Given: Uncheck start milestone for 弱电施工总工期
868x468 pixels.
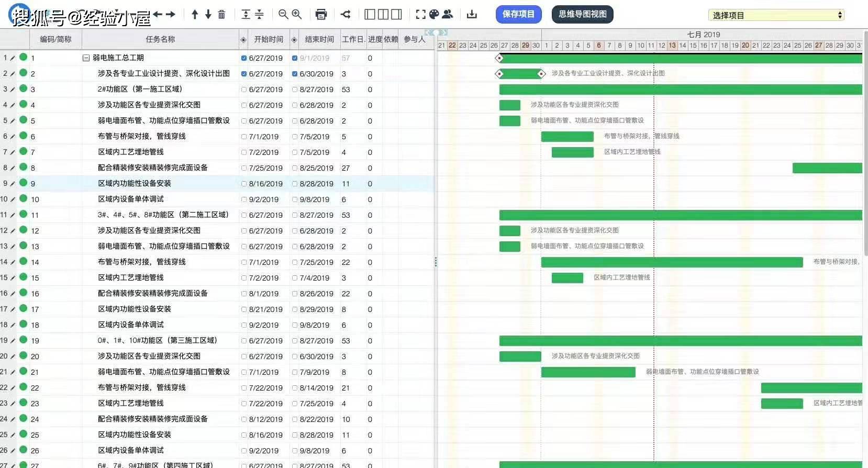Looking at the screenshot, I should pos(244,58).
